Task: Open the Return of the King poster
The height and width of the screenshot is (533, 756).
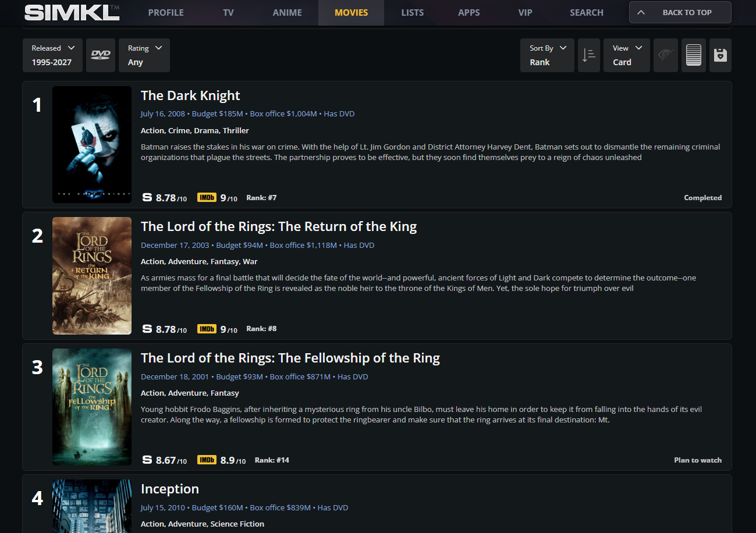Action: pos(92,276)
